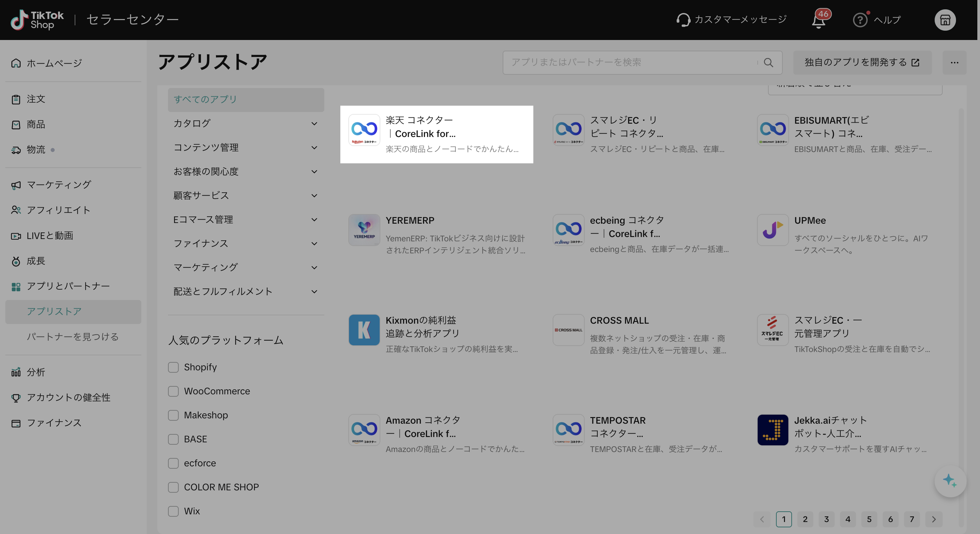The height and width of the screenshot is (534, 980).
Task: Open 注文 in the left sidebar
Action: 36,99
